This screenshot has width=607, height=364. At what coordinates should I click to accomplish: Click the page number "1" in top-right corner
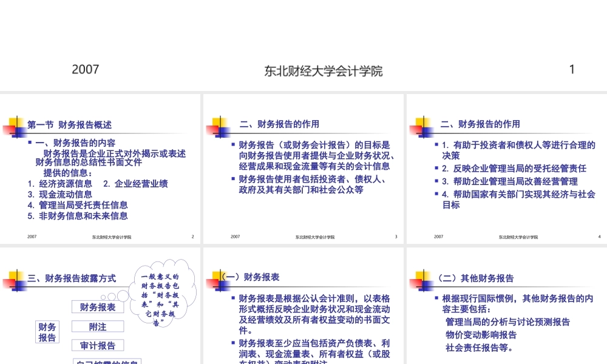click(572, 70)
